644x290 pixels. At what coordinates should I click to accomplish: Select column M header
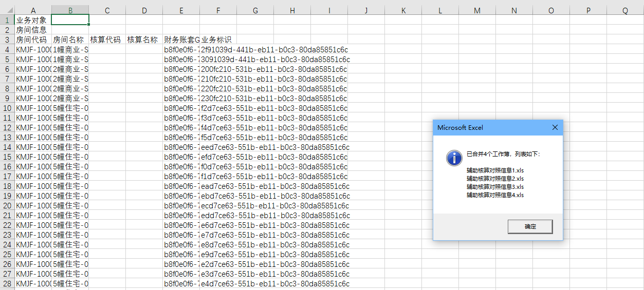(477, 10)
